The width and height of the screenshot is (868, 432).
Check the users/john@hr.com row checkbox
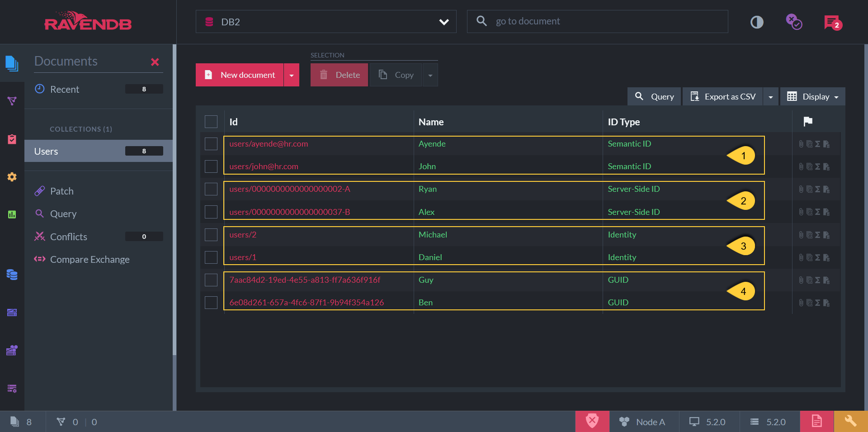[211, 166]
